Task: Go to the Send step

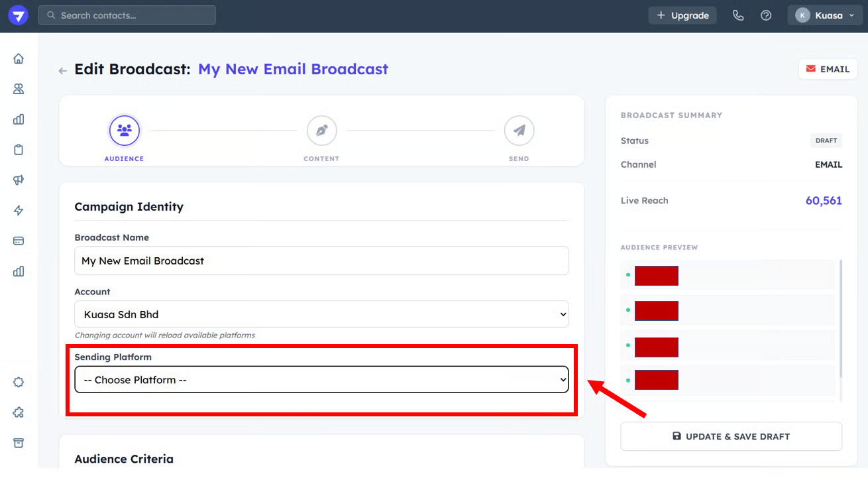Action: (519, 131)
